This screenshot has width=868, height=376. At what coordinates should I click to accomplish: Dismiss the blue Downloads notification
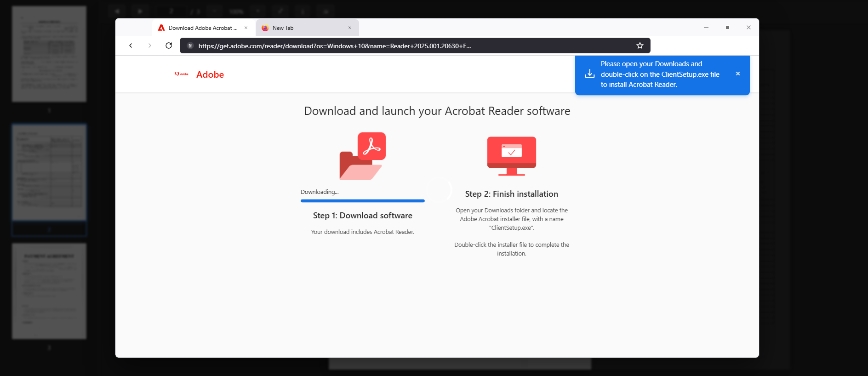pos(738,74)
